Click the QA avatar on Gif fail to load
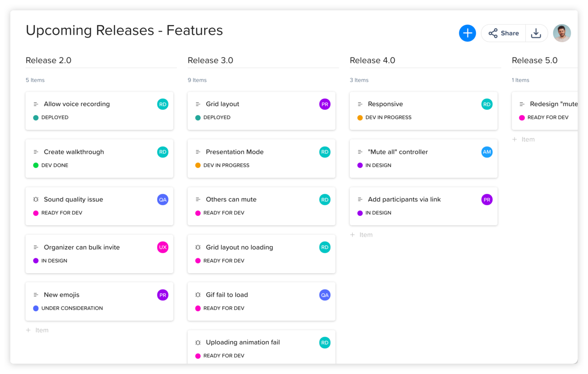This screenshot has height=374, width=588. pos(325,295)
